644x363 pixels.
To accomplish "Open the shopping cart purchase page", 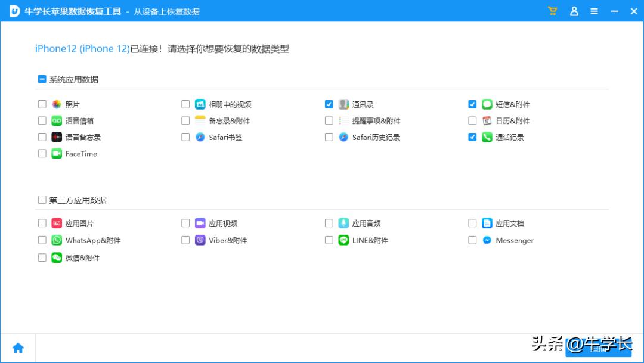I will [552, 11].
